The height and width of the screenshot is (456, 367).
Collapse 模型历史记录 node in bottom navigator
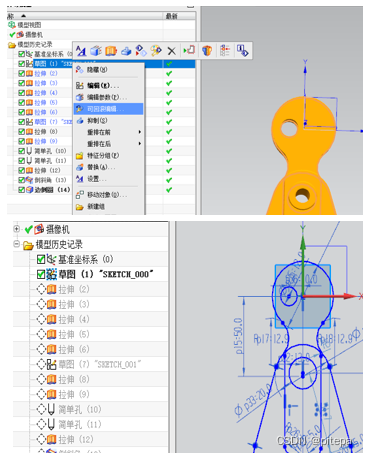tap(16, 244)
